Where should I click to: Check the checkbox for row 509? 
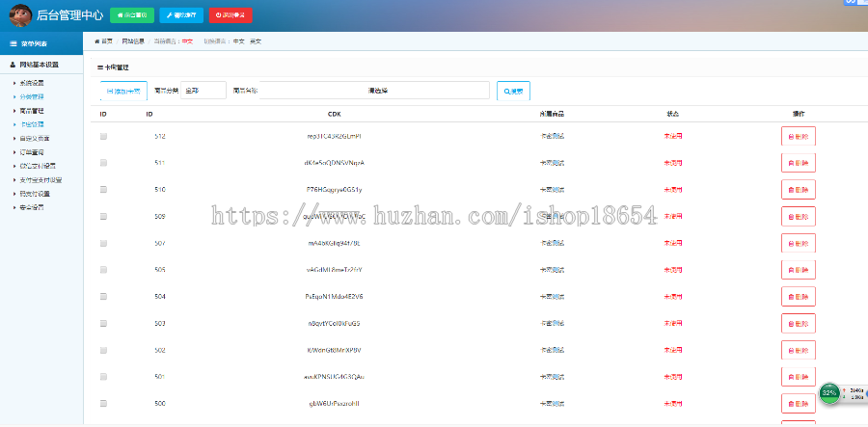103,216
